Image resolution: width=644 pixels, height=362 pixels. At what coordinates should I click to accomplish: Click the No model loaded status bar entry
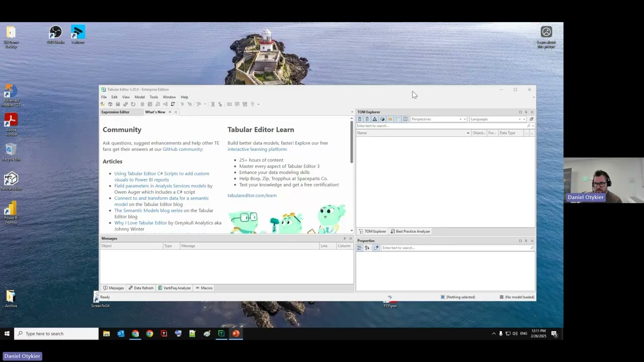point(517,297)
